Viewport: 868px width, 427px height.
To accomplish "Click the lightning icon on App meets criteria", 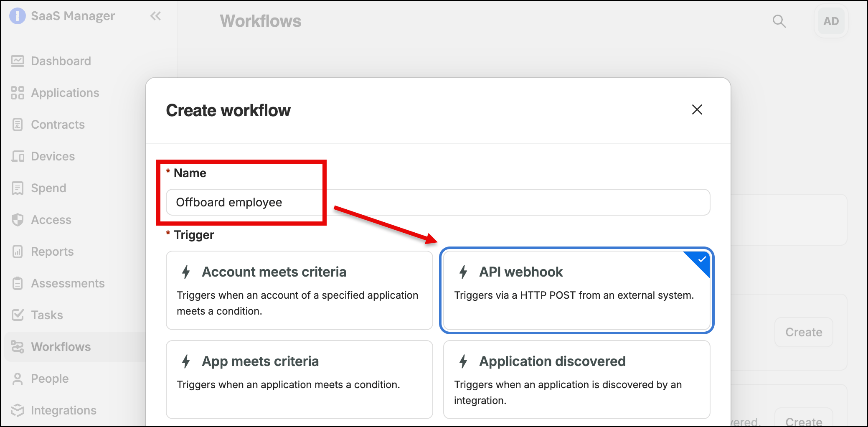I will point(186,361).
